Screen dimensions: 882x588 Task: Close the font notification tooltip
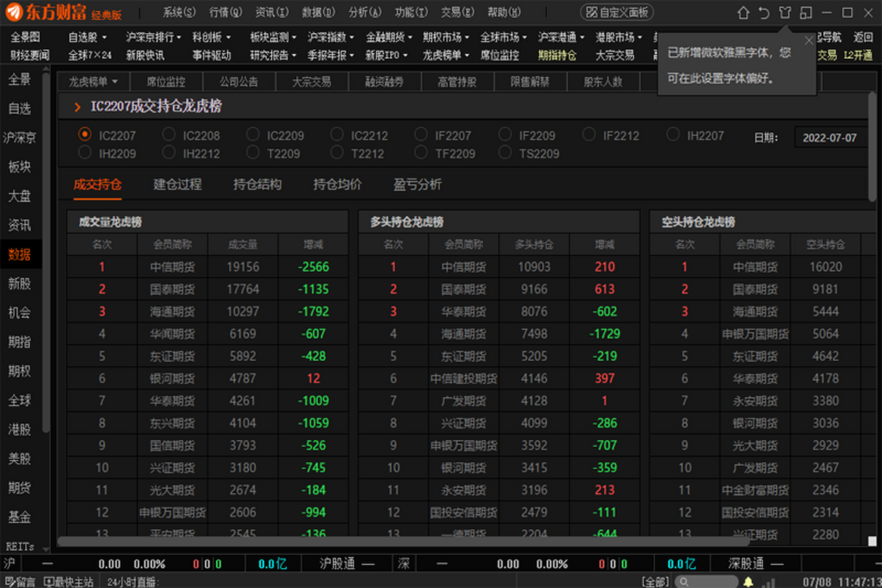click(809, 40)
